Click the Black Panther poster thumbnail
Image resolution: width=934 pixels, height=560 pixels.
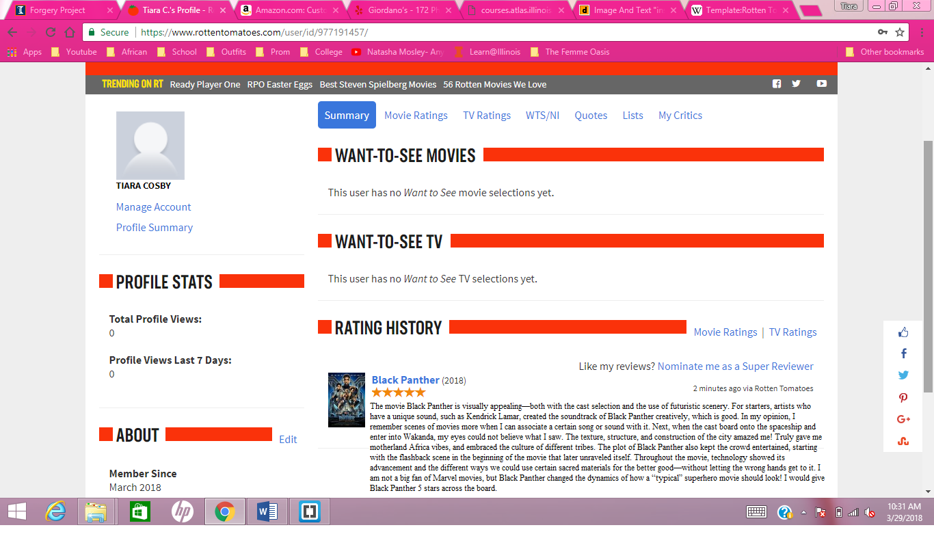point(347,400)
